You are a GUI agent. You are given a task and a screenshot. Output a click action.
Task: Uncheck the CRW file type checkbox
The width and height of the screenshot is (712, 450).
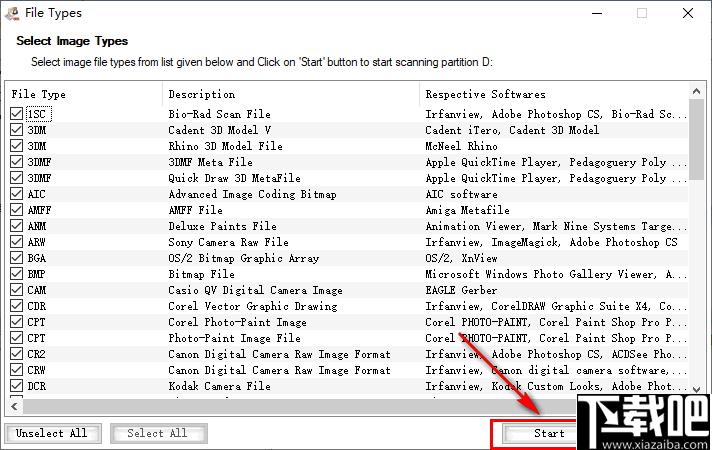[x=16, y=370]
